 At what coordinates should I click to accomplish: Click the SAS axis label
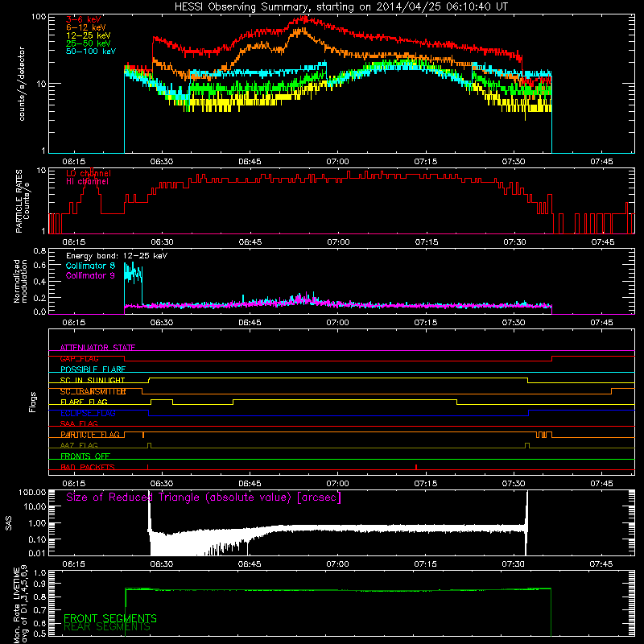click(8, 523)
